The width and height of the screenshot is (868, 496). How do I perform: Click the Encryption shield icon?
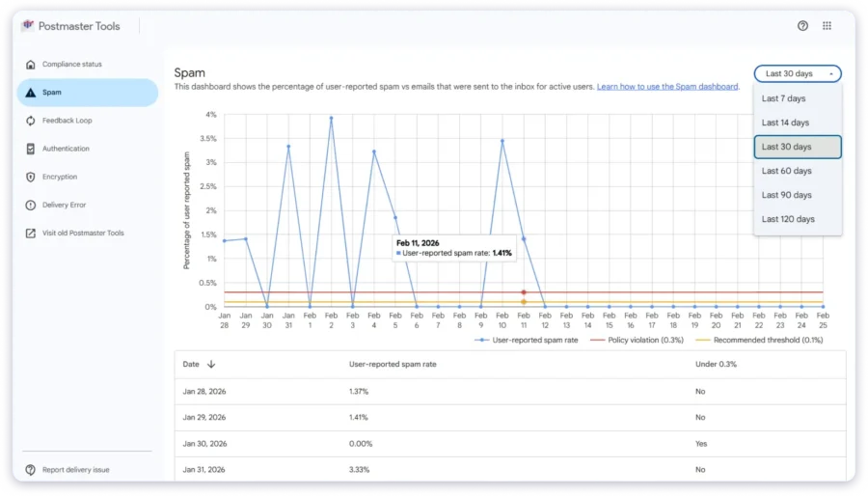31,178
